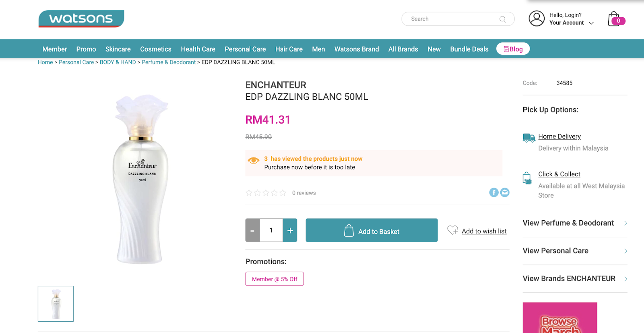This screenshot has width=644, height=333.
Task: Decrease quantity with minus button
Action: tap(252, 230)
